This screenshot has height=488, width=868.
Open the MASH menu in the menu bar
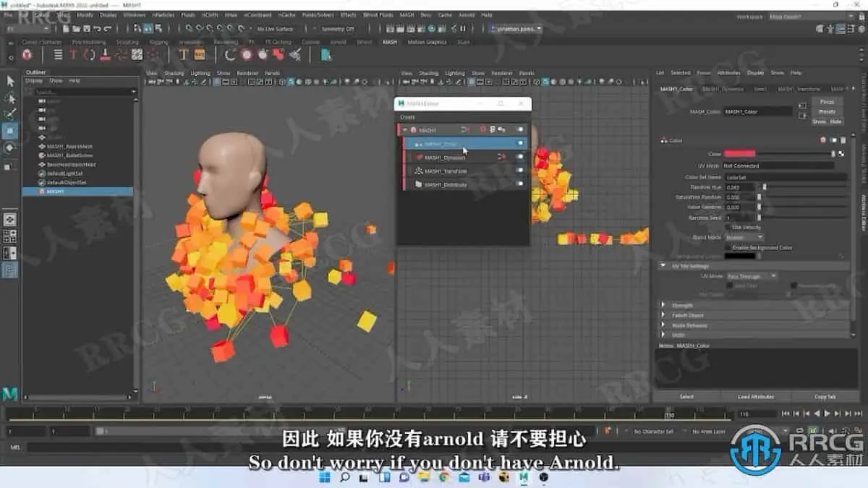click(x=407, y=14)
